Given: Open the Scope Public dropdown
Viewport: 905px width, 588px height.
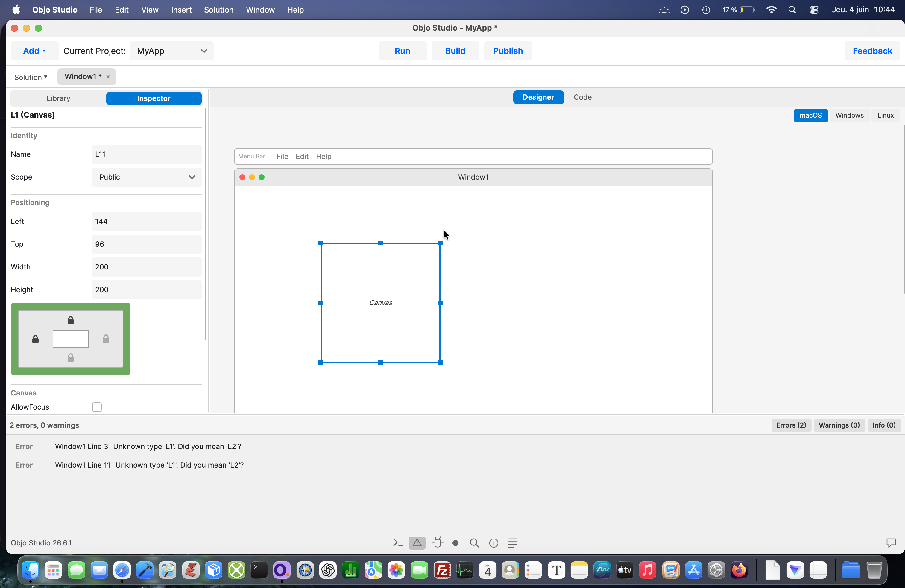Looking at the screenshot, I should click(147, 177).
